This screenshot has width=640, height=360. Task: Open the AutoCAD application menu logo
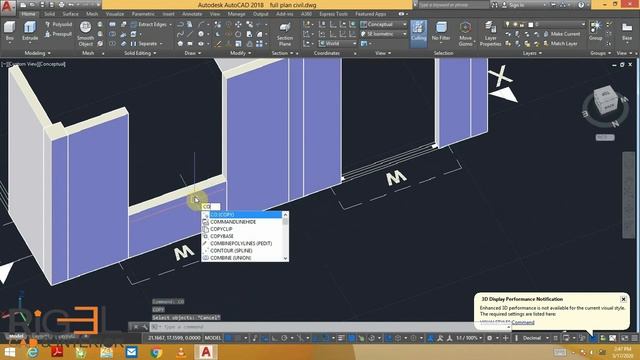click(8, 7)
